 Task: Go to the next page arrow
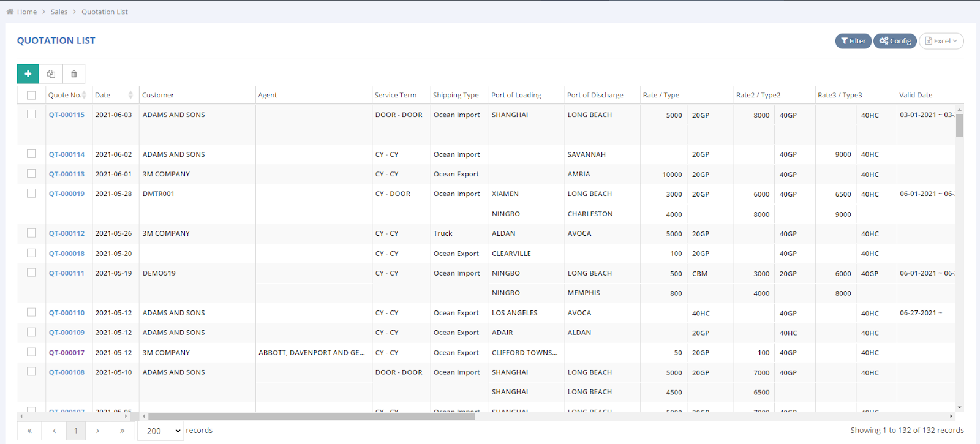97,431
